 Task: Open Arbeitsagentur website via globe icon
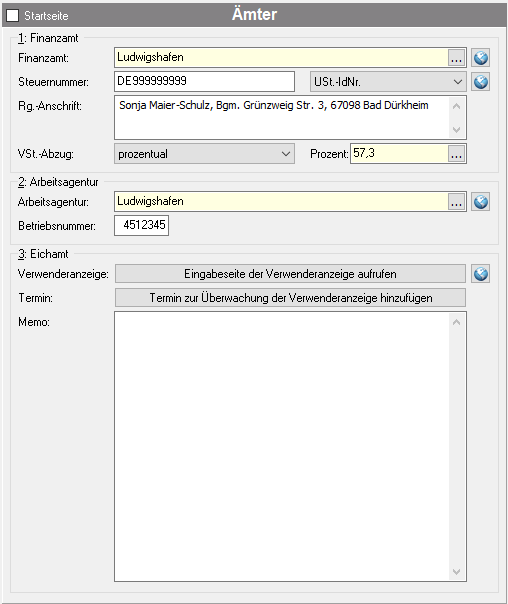coord(481,202)
